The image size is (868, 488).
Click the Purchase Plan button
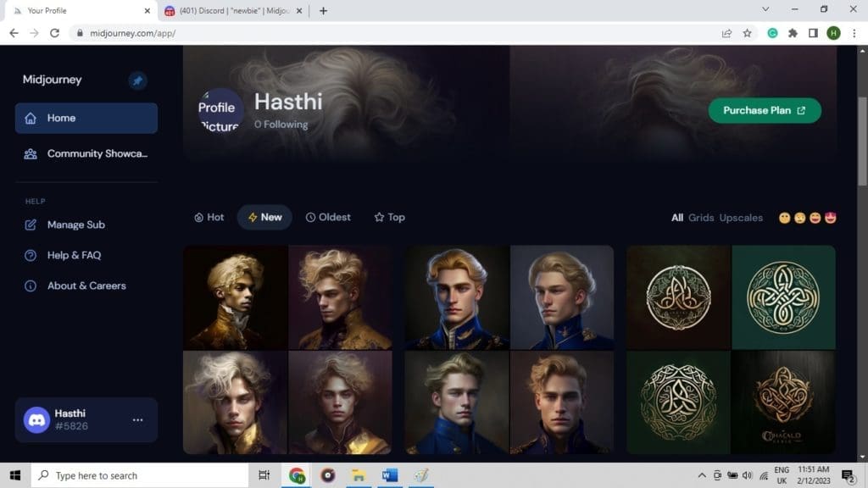[x=765, y=111]
